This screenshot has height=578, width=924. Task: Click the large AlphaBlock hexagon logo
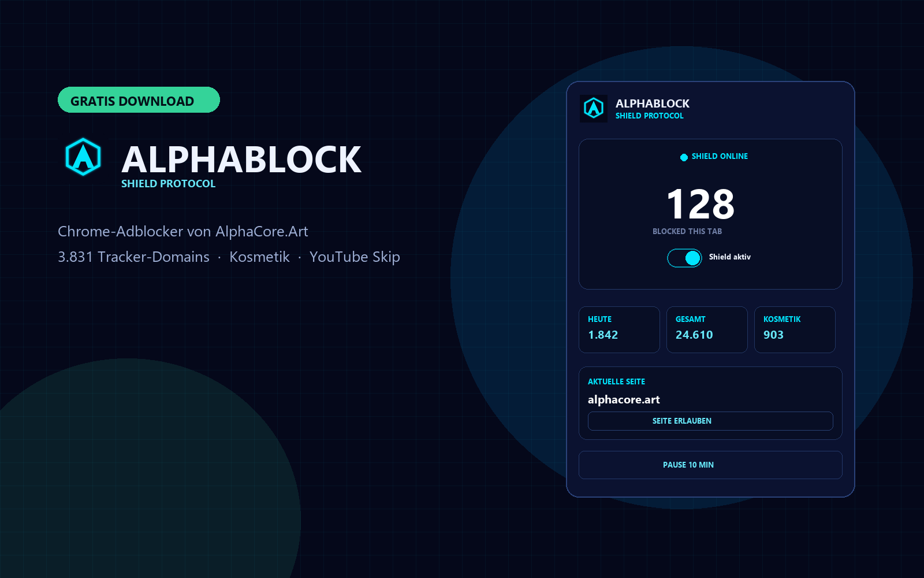pyautogui.click(x=83, y=157)
